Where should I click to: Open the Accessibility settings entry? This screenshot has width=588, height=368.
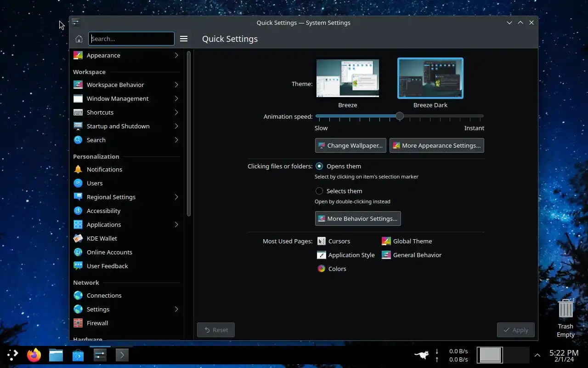point(126,211)
